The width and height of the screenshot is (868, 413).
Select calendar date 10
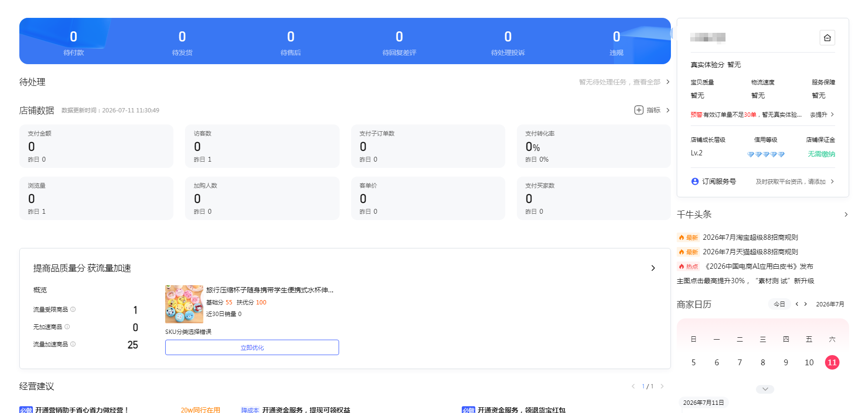(x=809, y=362)
